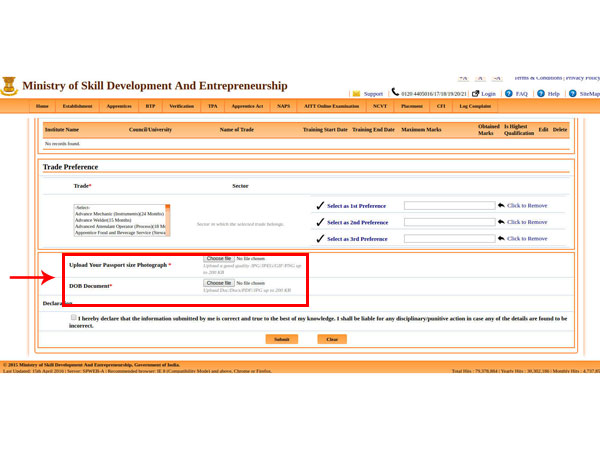The image size is (600, 450).
Task: Open the RTP menu item
Action: (150, 106)
